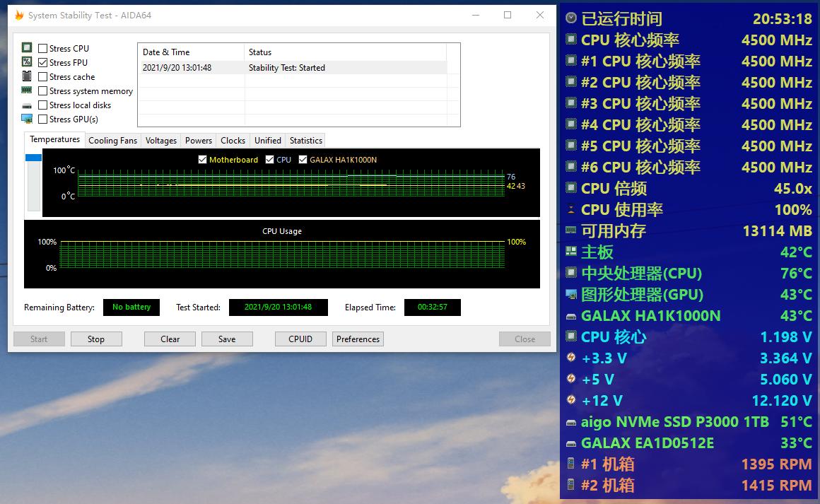Enable the Stress CPU checkbox
The height and width of the screenshot is (504, 820).
pyautogui.click(x=43, y=49)
